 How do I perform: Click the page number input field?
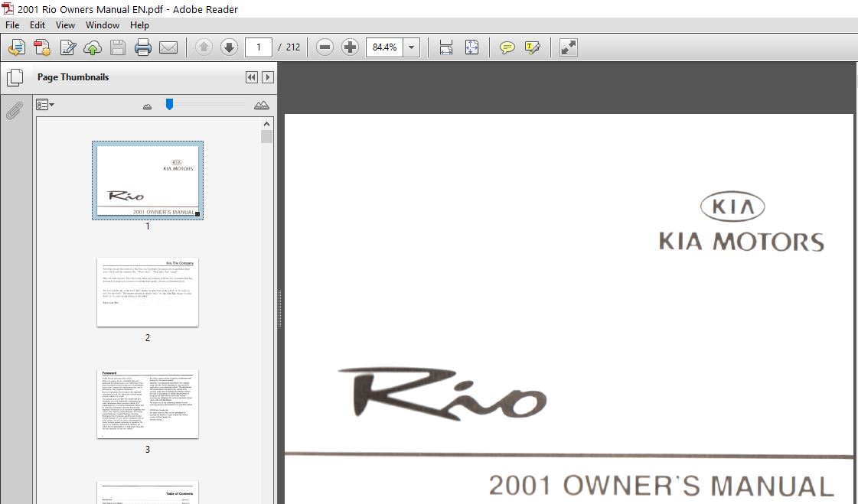[x=258, y=47]
